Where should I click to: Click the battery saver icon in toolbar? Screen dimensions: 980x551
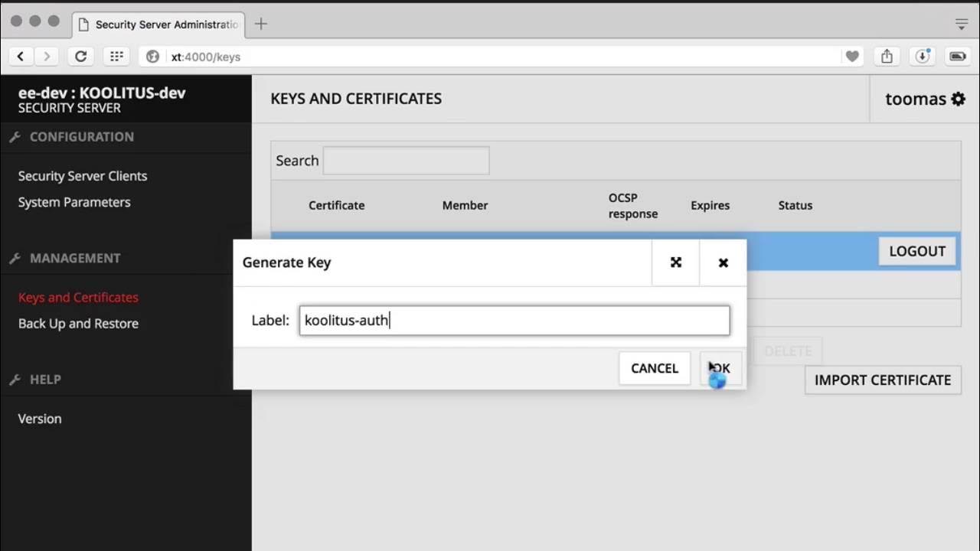tap(958, 57)
